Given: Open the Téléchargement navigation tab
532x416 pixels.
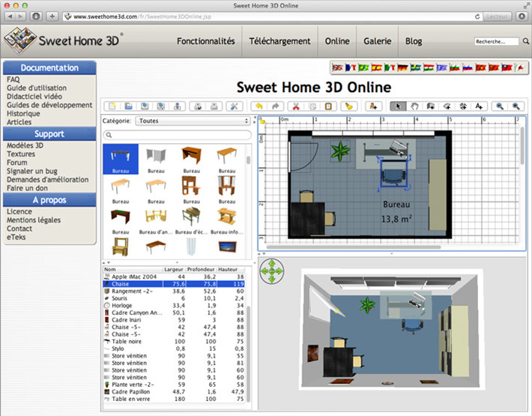Looking at the screenshot, I should point(279,41).
